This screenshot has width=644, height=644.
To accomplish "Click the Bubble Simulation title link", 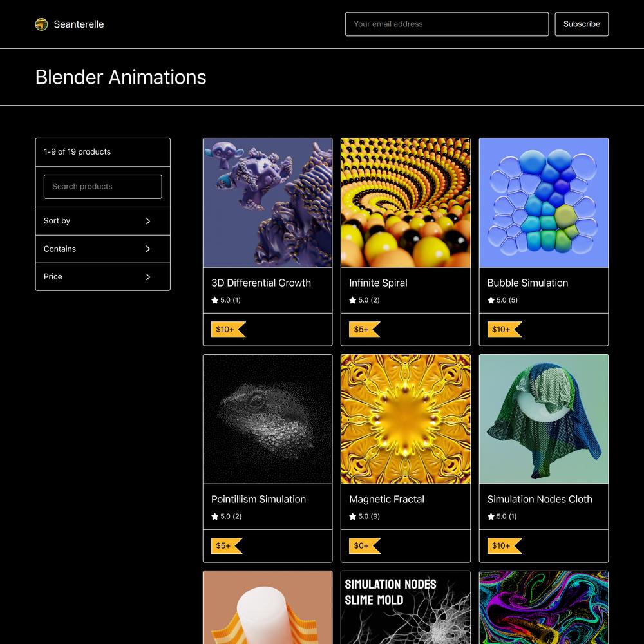I will point(527,283).
